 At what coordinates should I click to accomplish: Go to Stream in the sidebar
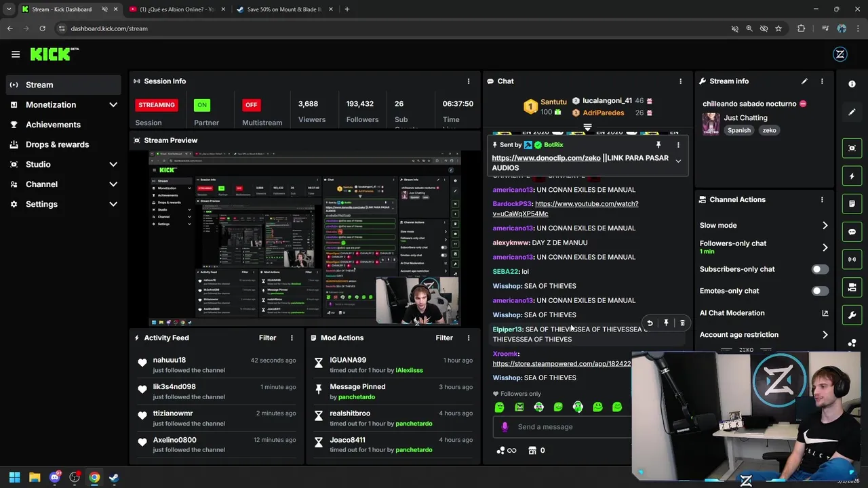64,85
